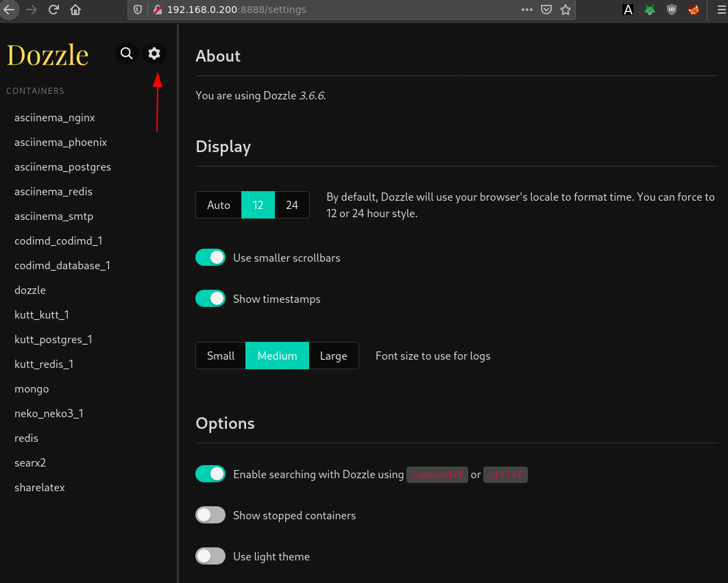Image resolution: width=728 pixels, height=583 pixels.
Task: Set log font size to Large
Action: [x=334, y=356]
